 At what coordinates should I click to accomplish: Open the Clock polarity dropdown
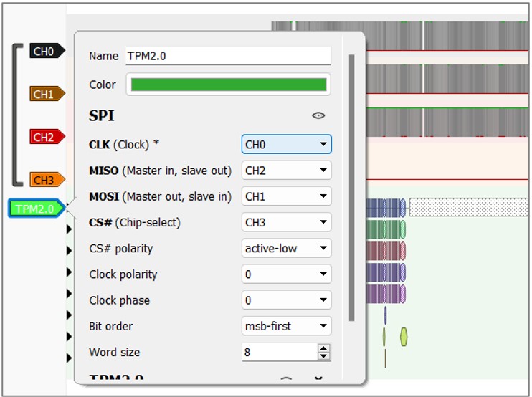coord(286,274)
